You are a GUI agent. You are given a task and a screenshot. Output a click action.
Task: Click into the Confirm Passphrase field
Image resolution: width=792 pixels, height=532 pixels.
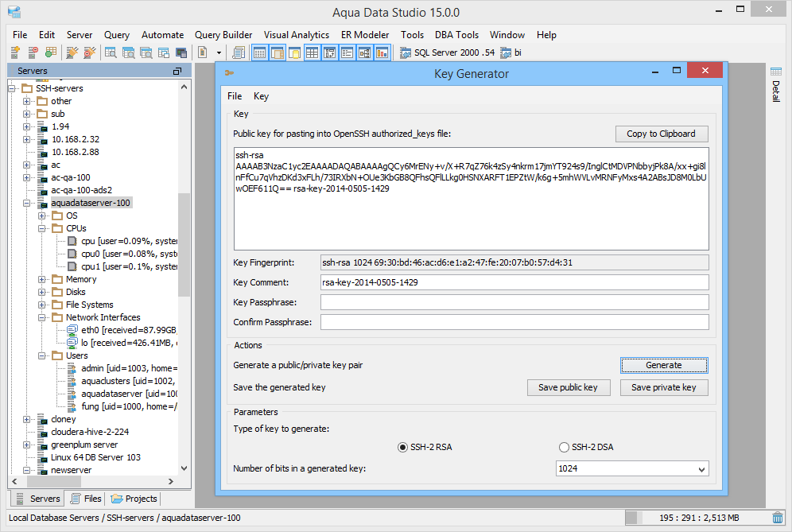[x=514, y=322]
